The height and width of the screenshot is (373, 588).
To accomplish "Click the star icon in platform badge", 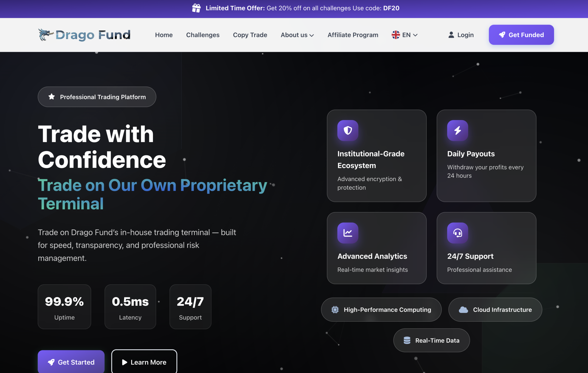I will point(51,97).
